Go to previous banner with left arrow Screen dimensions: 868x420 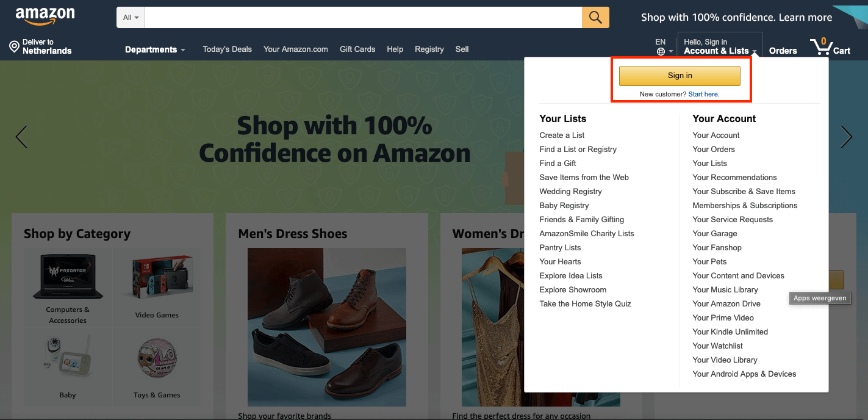21,137
